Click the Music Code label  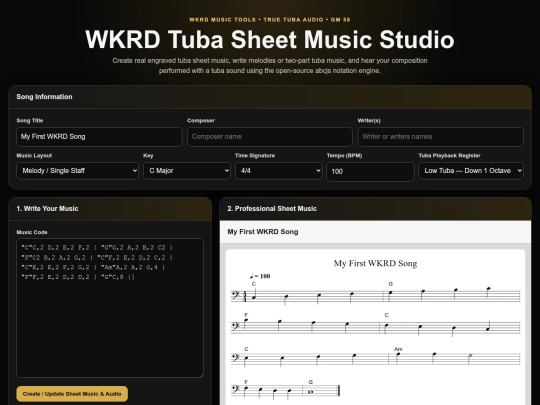click(32, 232)
